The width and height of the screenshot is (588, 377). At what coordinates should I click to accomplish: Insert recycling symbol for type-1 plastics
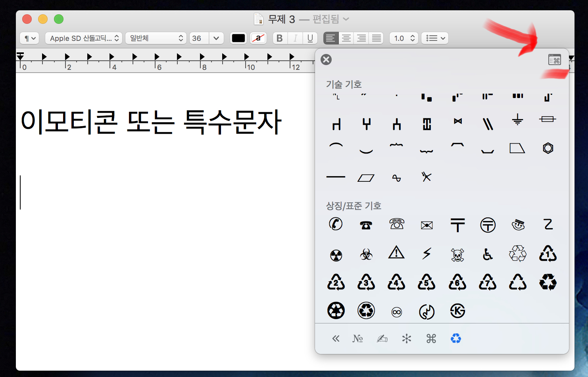coord(548,253)
